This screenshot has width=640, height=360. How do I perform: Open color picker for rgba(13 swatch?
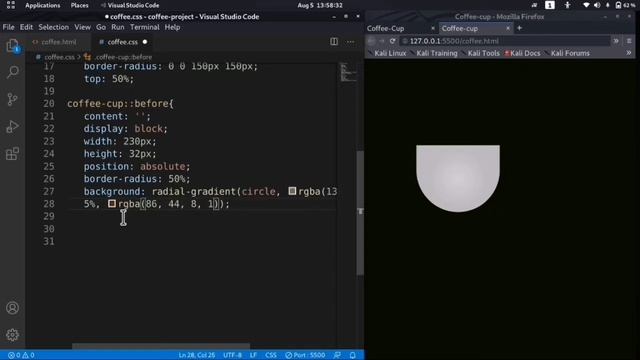(292, 191)
